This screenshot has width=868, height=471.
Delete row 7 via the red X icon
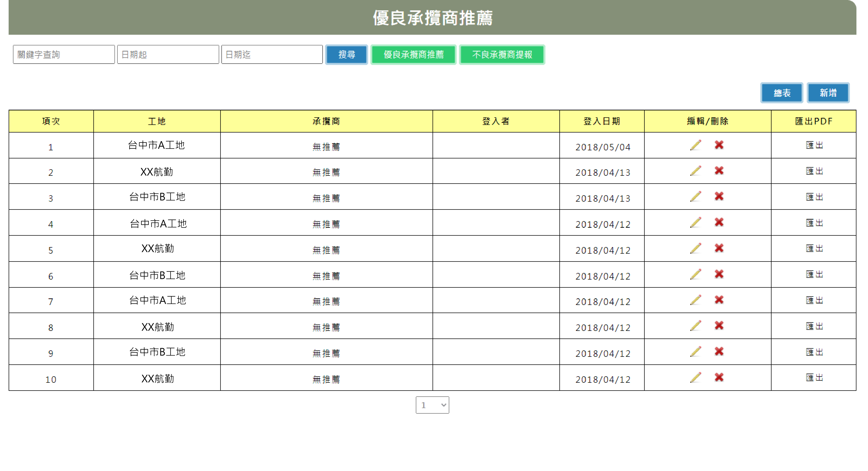point(719,300)
